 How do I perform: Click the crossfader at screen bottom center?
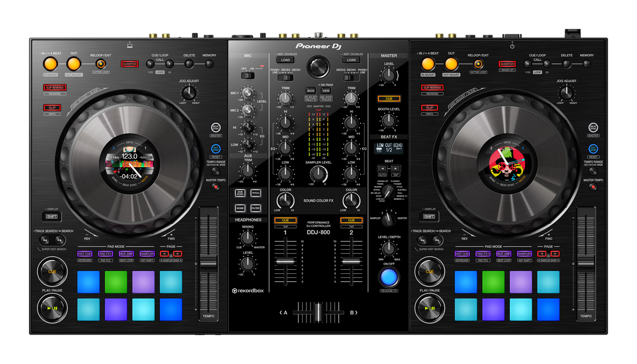(318, 312)
